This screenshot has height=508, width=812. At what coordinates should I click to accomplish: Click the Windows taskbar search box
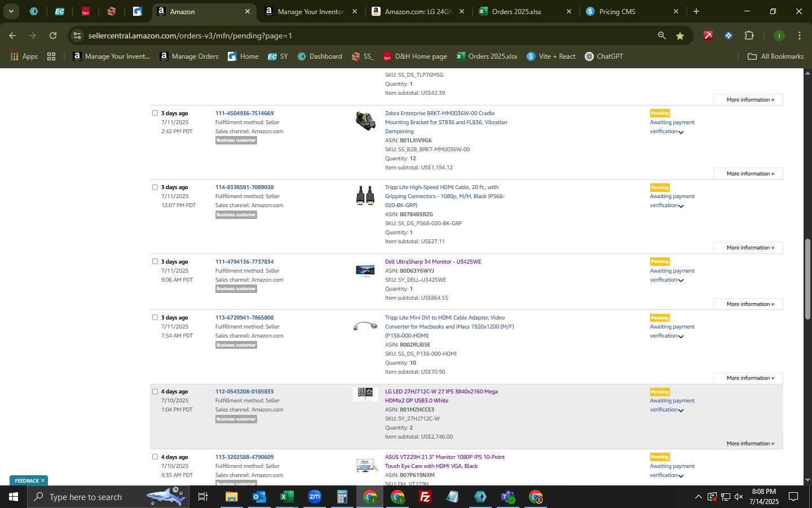(107, 497)
